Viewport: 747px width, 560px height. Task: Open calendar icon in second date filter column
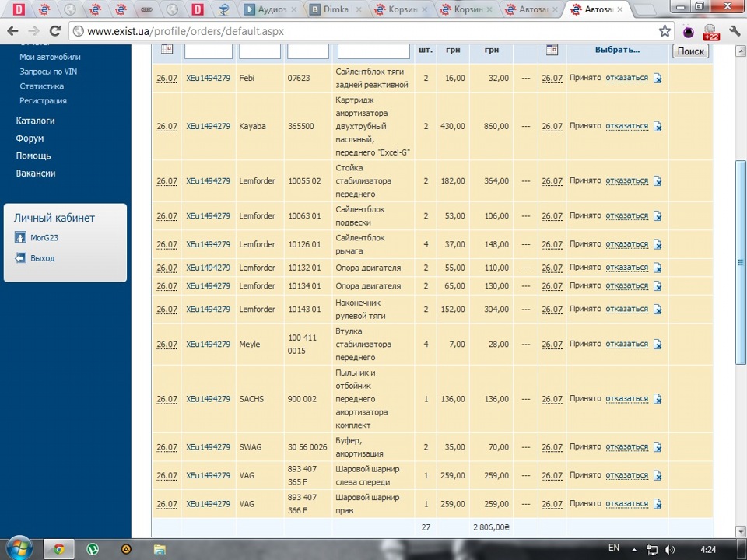552,50
